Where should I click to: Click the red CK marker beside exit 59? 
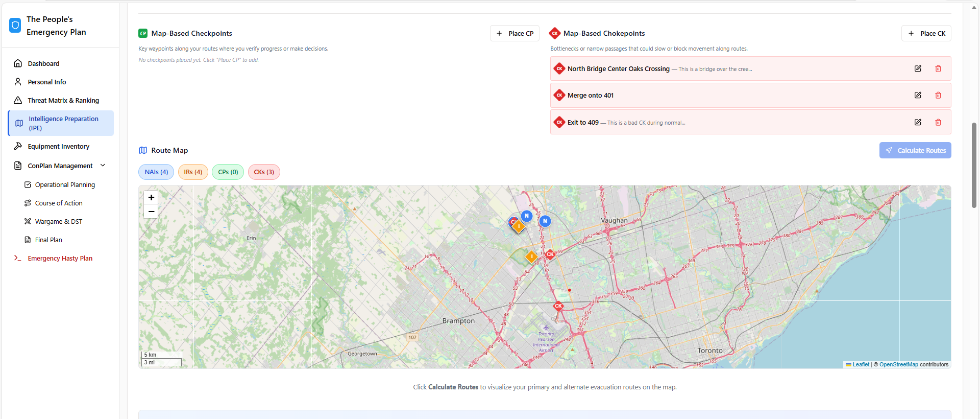click(x=550, y=254)
